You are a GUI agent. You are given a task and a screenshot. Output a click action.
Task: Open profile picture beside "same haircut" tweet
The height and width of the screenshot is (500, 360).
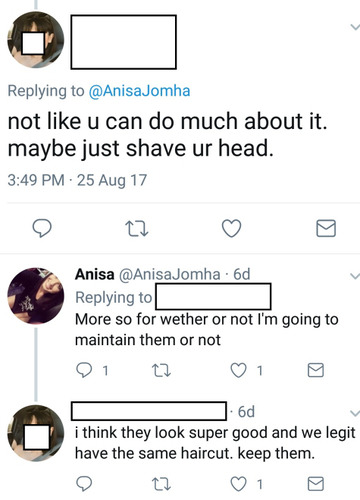36,433
